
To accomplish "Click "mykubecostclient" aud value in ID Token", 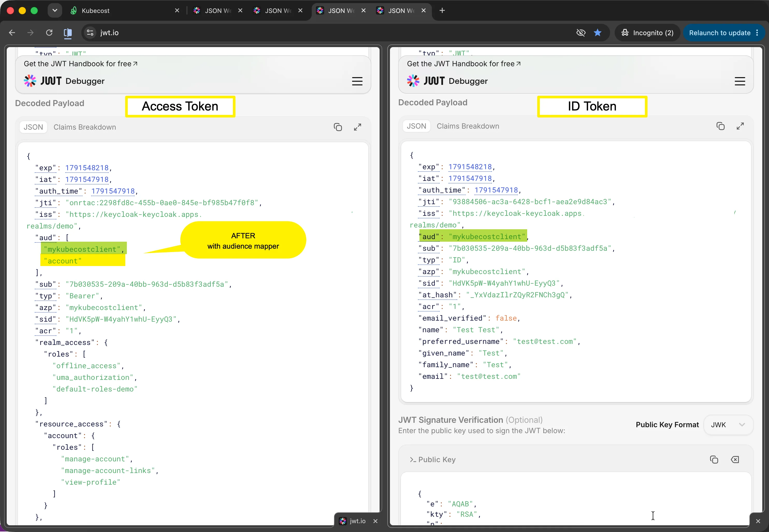I will (x=487, y=237).
